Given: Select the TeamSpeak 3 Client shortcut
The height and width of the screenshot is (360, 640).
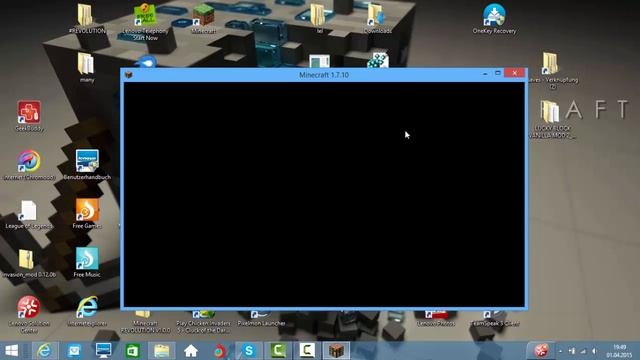Looking at the screenshot, I should pyautogui.click(x=494, y=319).
